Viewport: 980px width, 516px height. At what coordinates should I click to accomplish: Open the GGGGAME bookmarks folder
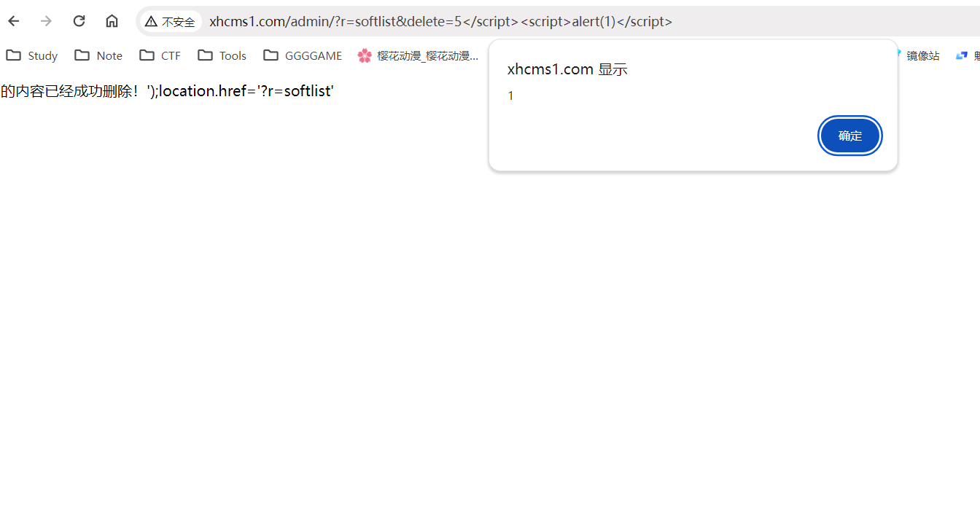click(x=303, y=55)
